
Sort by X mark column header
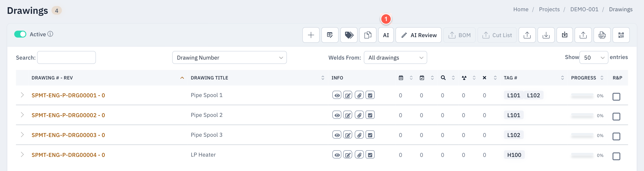[489, 78]
